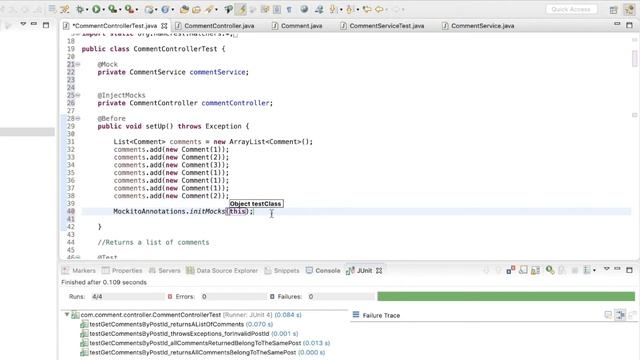
Task: Toggle Show Failures Only in JUnit view
Action: coord(511,270)
